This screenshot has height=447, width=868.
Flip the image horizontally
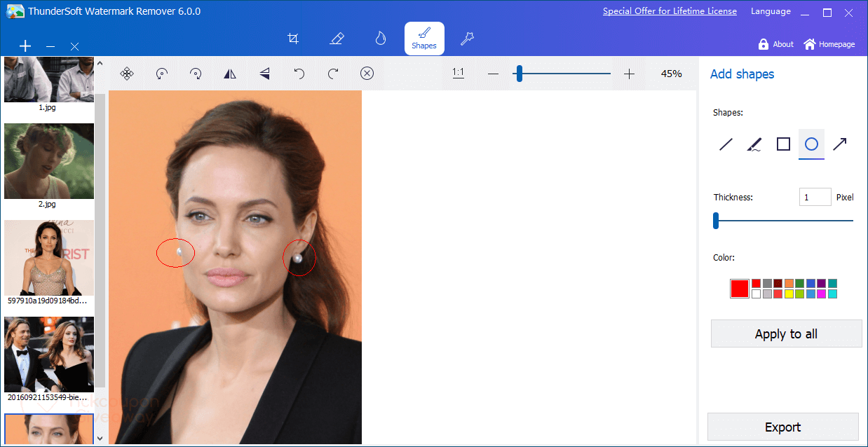[230, 74]
